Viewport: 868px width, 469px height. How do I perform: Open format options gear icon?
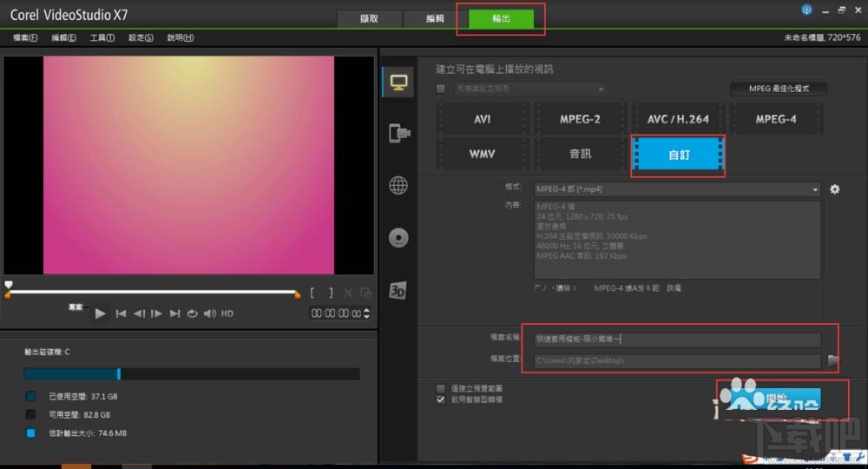pos(835,189)
